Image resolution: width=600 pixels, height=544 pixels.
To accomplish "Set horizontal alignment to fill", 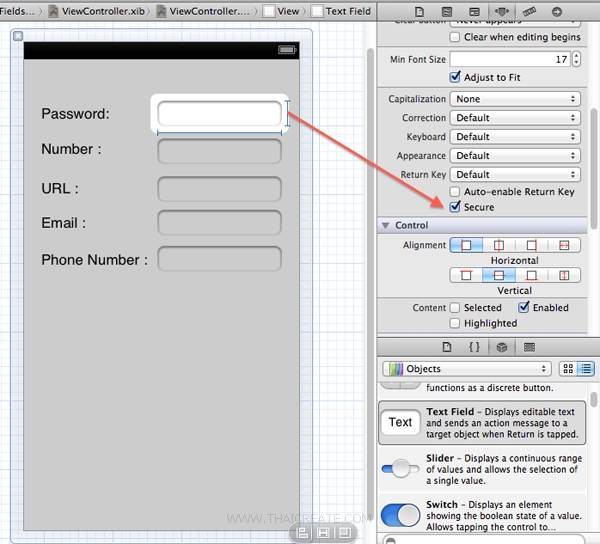I will tap(564, 245).
